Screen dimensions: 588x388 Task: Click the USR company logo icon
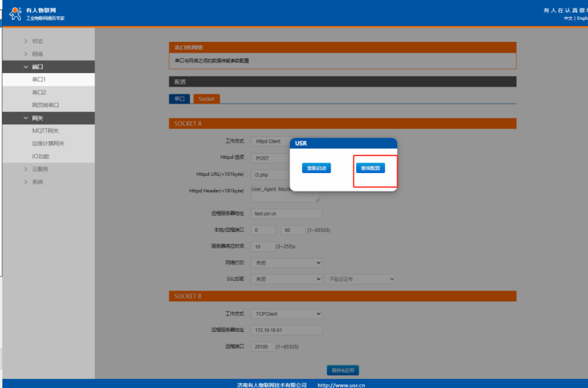coord(16,12)
